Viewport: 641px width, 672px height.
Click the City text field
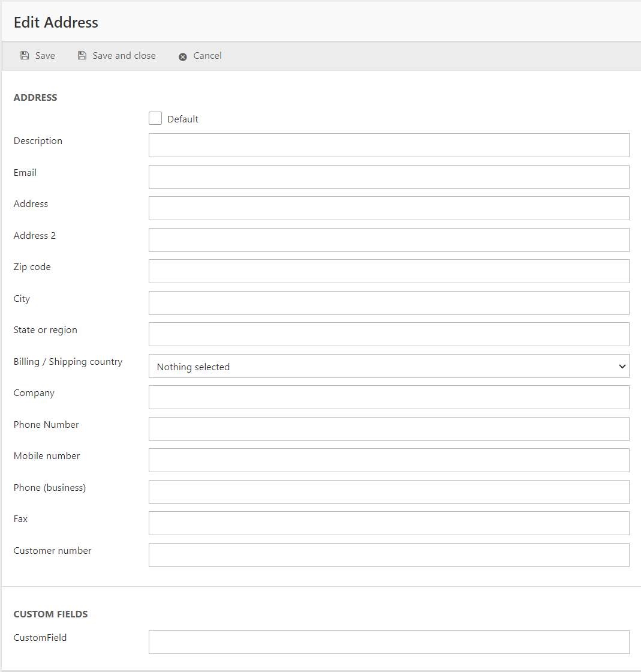pyautogui.click(x=389, y=303)
